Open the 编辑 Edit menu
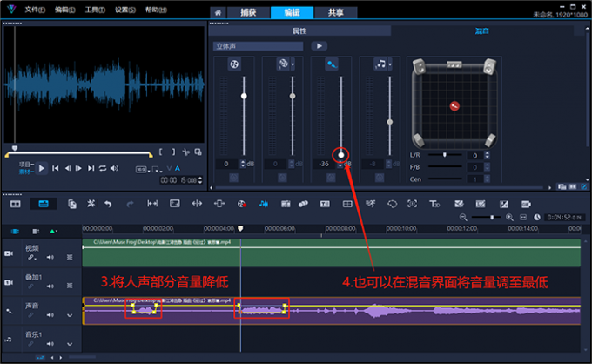592x364 pixels. click(65, 10)
